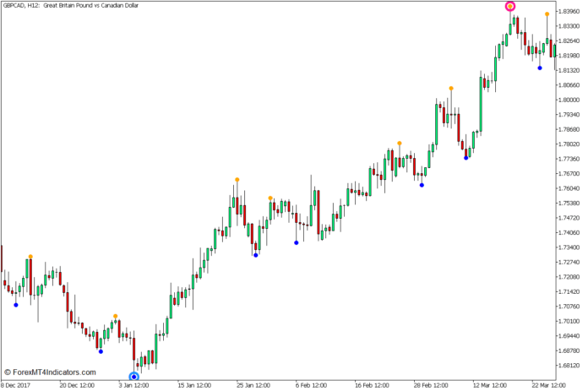Click the orange dot near the 1.80 price peak

click(x=451, y=88)
